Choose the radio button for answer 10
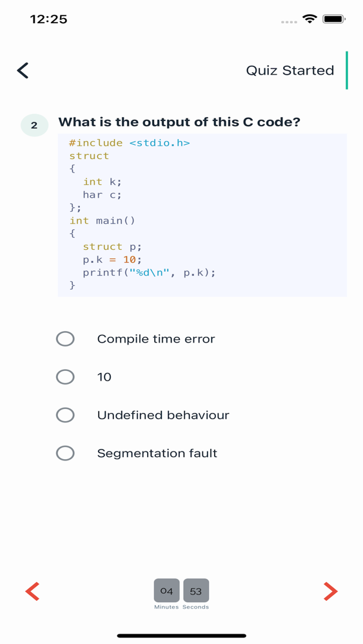 [x=65, y=377]
